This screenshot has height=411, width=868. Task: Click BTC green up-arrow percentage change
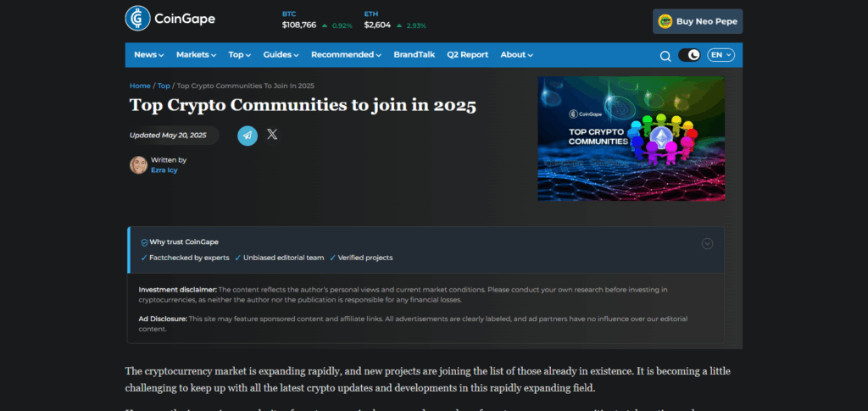337,25
